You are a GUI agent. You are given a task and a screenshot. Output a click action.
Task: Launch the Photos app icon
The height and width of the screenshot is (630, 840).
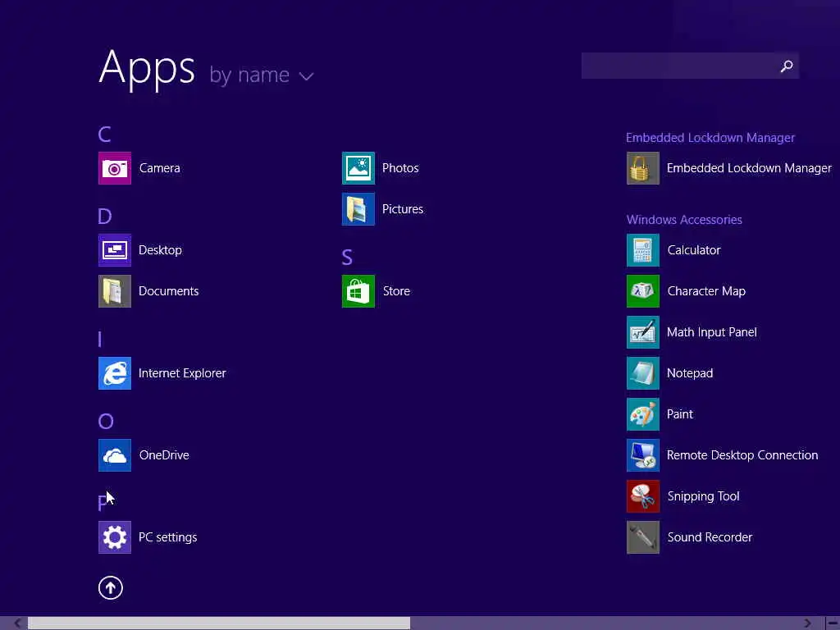[x=358, y=168]
